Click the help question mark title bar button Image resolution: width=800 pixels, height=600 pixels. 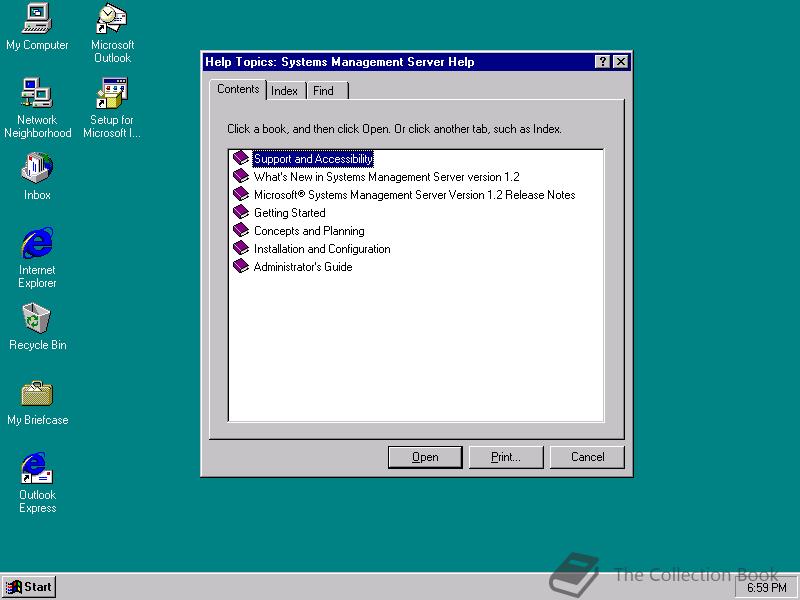603,62
